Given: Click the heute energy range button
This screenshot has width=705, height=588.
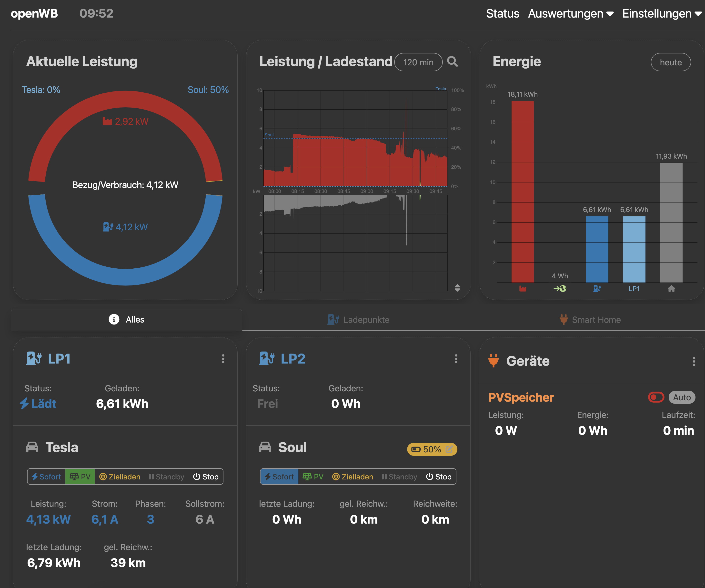Looking at the screenshot, I should 670,62.
